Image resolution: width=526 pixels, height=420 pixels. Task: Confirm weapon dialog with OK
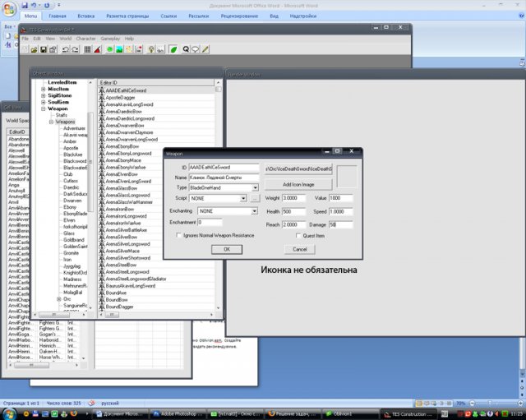[227, 249]
